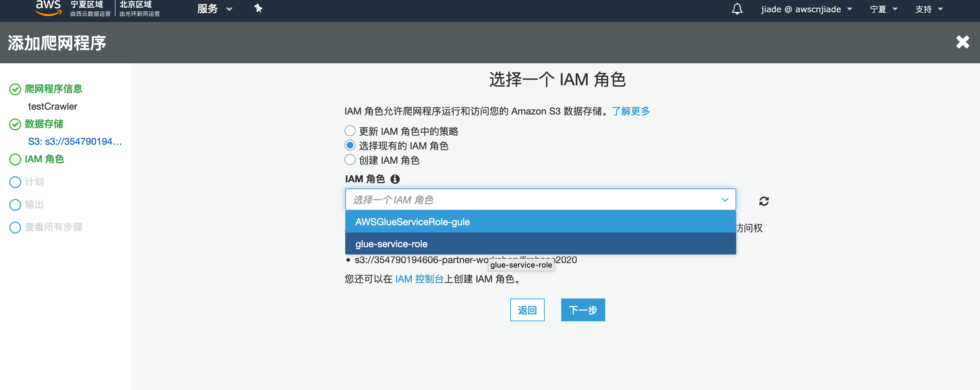Click the 下一步 button
The width and height of the screenshot is (980, 390).
pyautogui.click(x=582, y=310)
